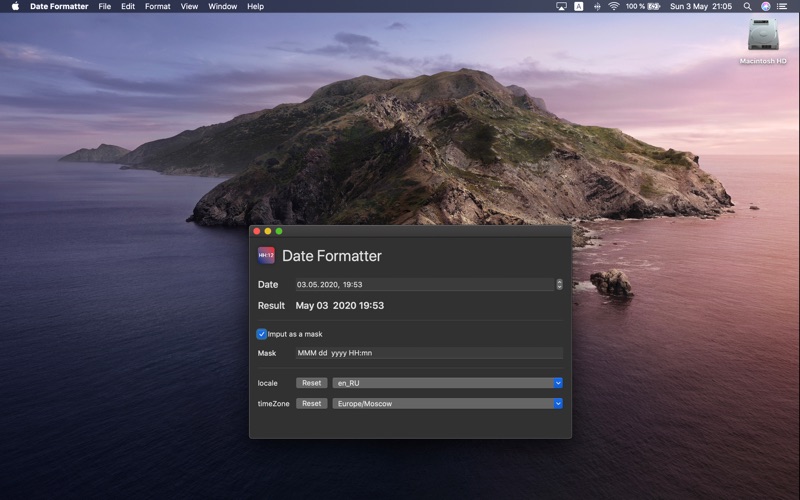Close the Date Formatter window
Viewport: 800px width, 500px height.
tap(257, 231)
